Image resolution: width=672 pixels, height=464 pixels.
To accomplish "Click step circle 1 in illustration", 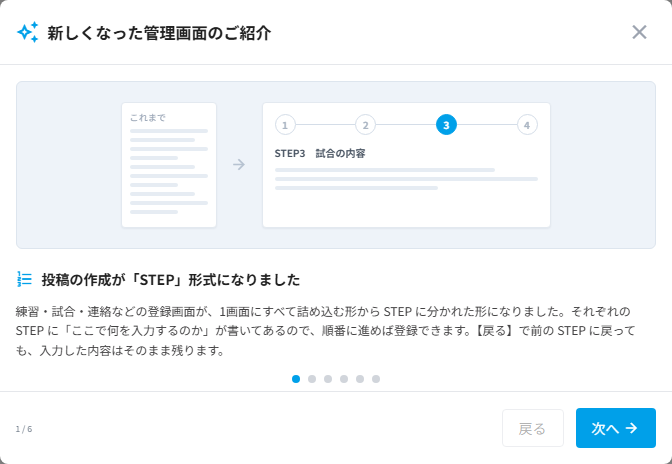I will coord(285,125).
